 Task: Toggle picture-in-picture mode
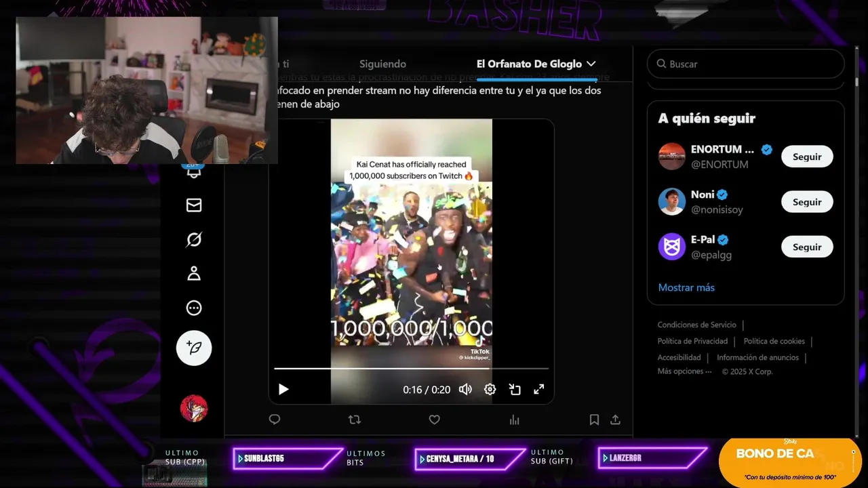515,389
